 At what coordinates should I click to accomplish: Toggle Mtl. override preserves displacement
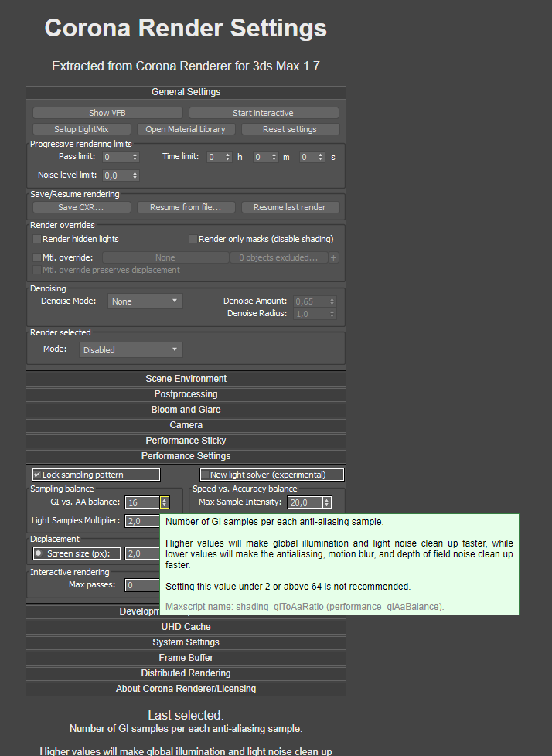click(x=36, y=270)
